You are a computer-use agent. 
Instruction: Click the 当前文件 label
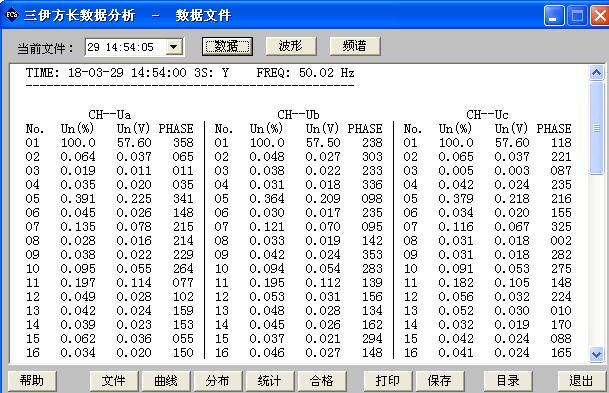pos(45,49)
